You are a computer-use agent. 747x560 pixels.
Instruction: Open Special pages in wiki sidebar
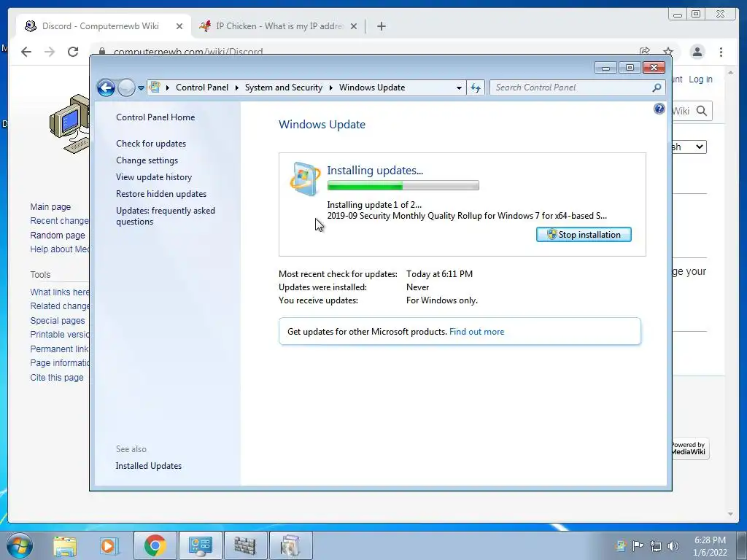tap(58, 321)
